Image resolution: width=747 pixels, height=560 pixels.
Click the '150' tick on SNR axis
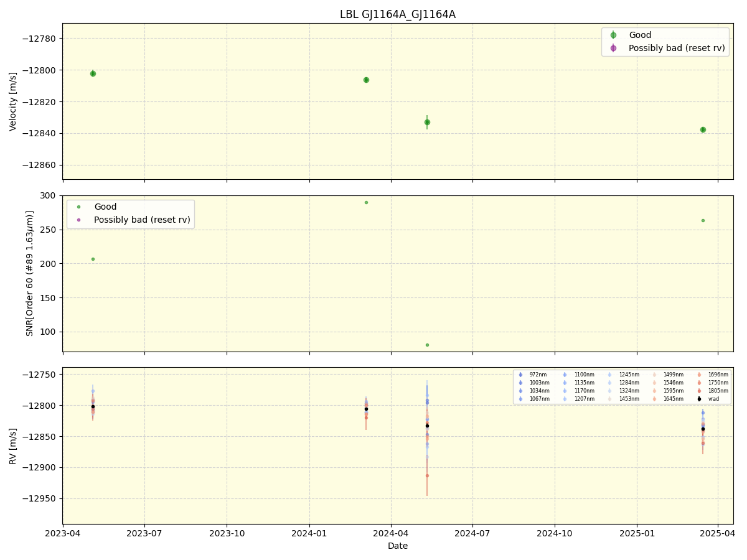[49, 298]
